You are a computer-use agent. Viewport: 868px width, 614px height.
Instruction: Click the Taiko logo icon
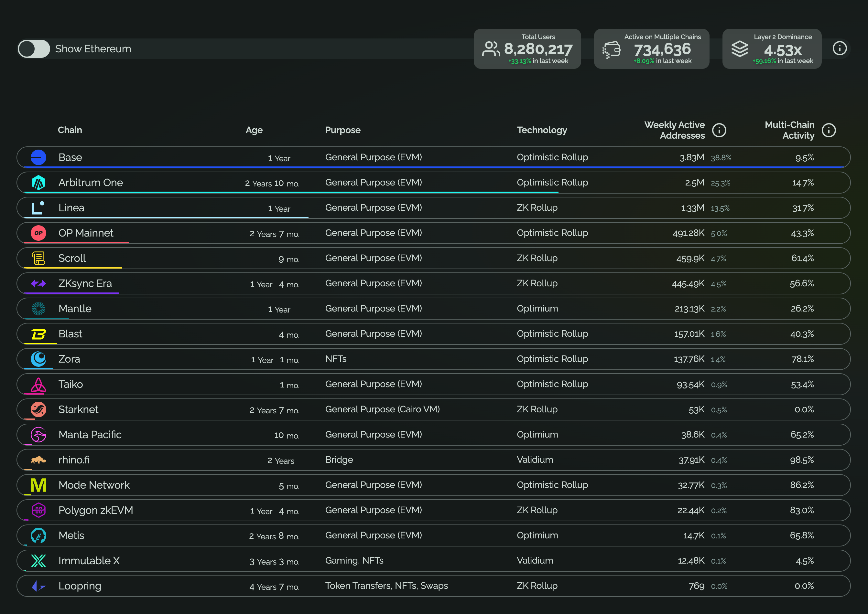coord(38,385)
